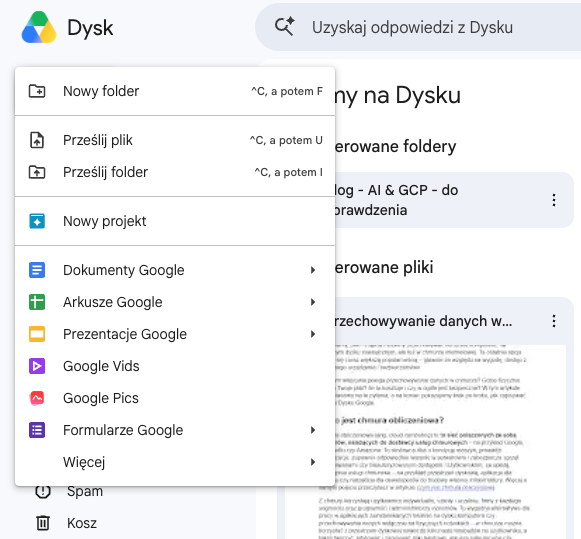Expand the Więcej submenu arrow
The width and height of the screenshot is (581, 539).
(x=313, y=462)
